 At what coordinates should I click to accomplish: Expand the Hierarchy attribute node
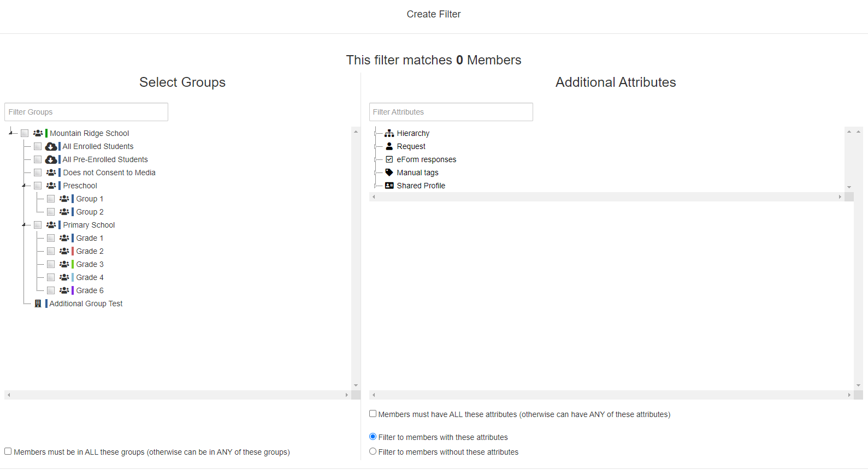pyautogui.click(x=375, y=133)
